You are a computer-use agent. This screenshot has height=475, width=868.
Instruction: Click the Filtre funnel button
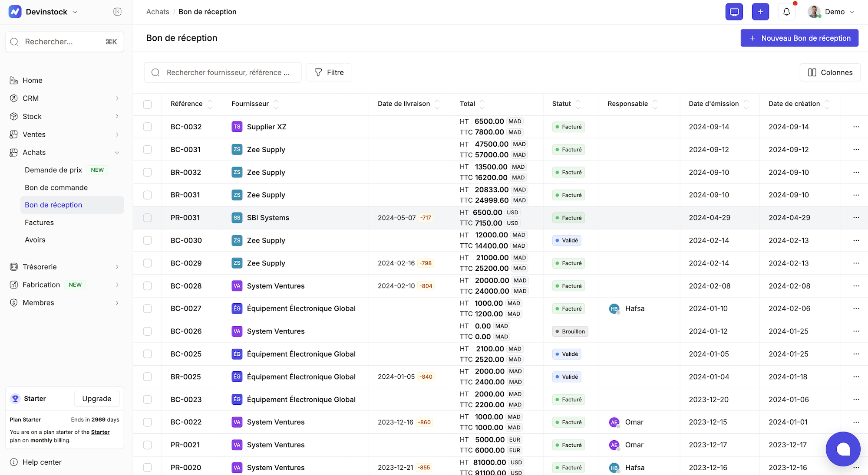(329, 72)
